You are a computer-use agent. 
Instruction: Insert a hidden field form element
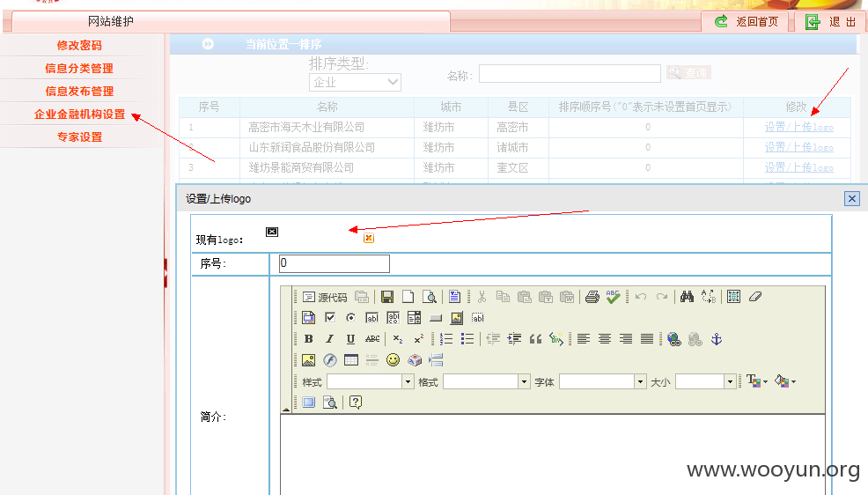[478, 318]
